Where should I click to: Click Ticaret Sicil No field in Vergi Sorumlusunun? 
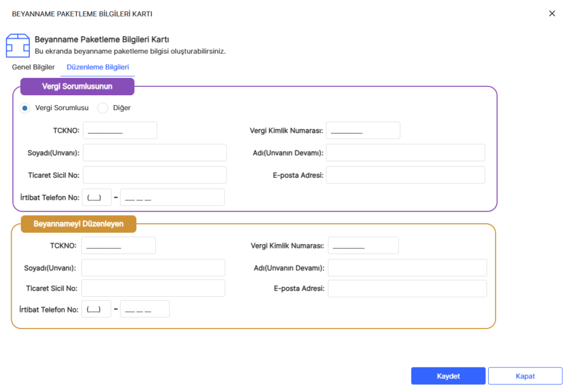[155, 175]
